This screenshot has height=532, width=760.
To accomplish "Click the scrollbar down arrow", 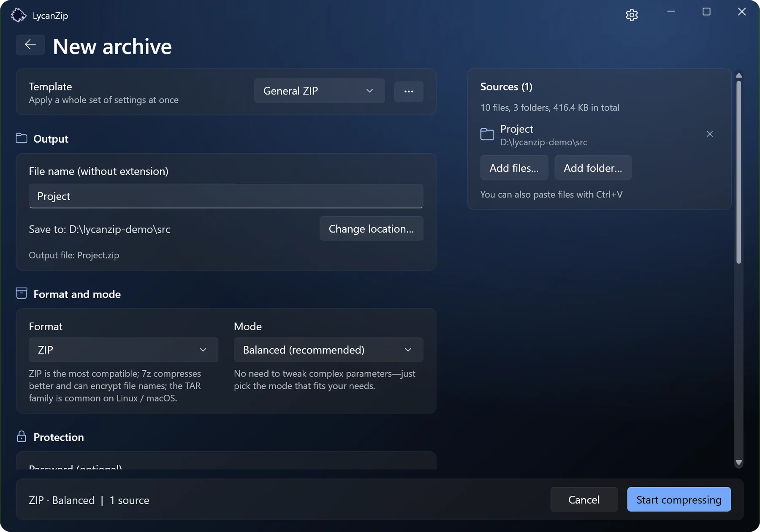I will click(x=738, y=462).
